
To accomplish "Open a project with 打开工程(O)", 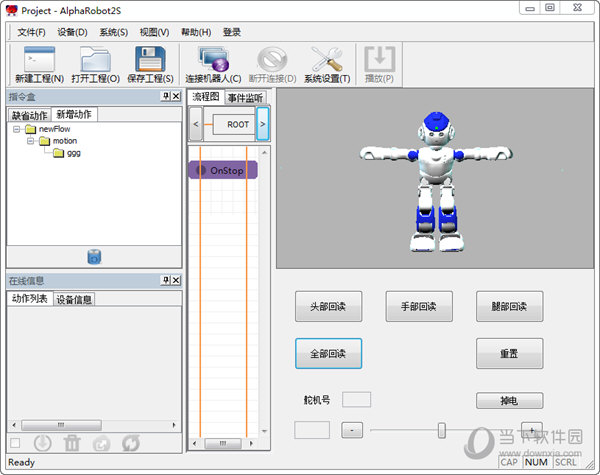I will click(x=95, y=64).
